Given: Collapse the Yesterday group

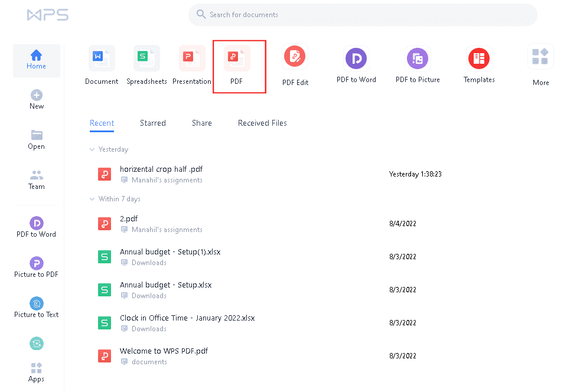Looking at the screenshot, I should [x=92, y=149].
